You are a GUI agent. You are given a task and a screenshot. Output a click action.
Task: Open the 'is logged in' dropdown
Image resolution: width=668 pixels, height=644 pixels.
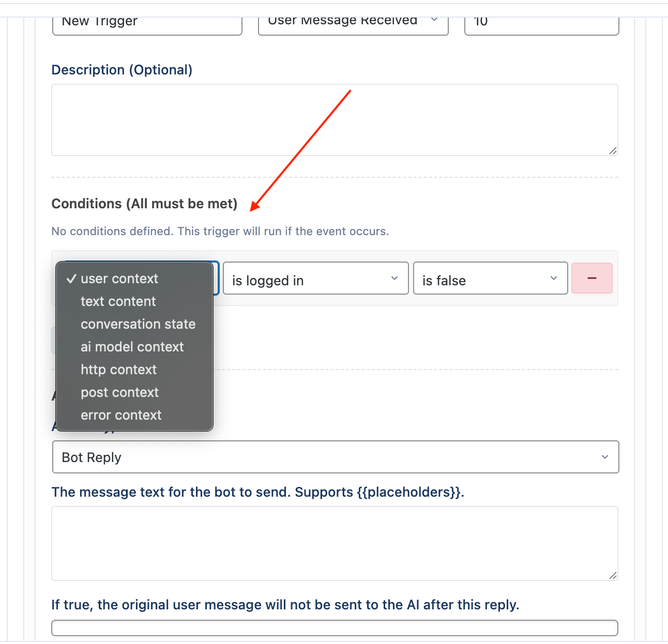(x=316, y=278)
